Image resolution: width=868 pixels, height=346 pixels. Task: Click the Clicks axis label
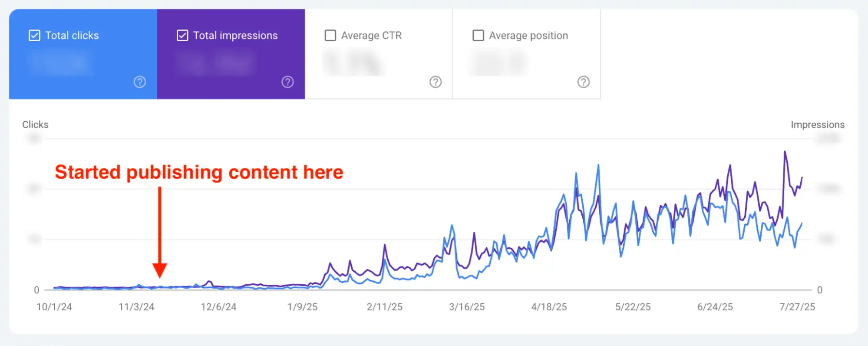(35, 125)
